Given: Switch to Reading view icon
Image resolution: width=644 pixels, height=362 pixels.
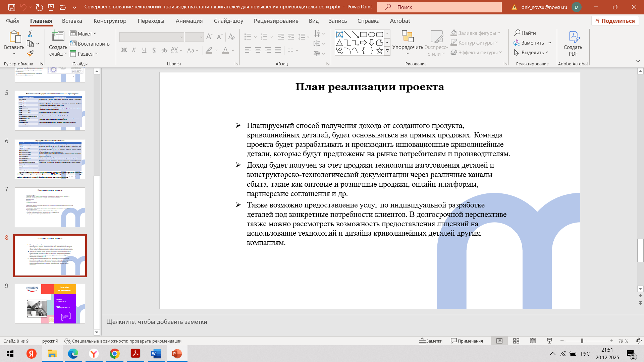Looking at the screenshot, I should tap(533, 341).
